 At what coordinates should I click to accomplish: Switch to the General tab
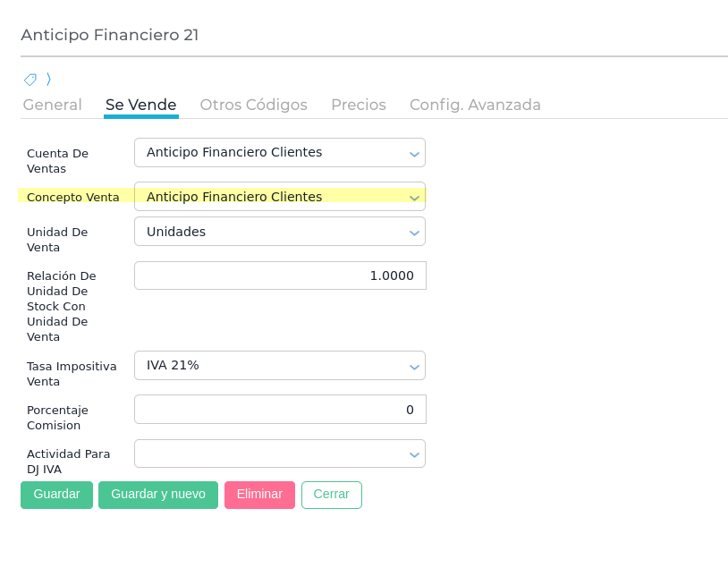click(53, 105)
